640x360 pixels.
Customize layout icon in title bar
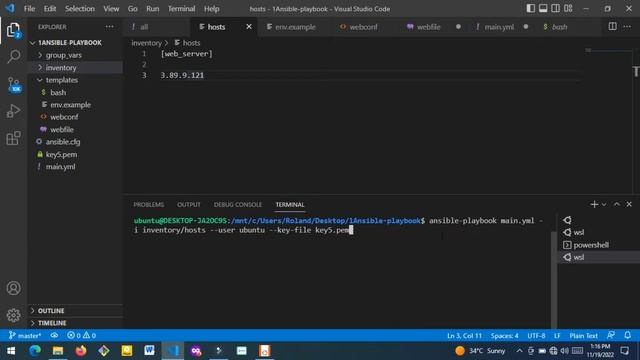click(568, 9)
